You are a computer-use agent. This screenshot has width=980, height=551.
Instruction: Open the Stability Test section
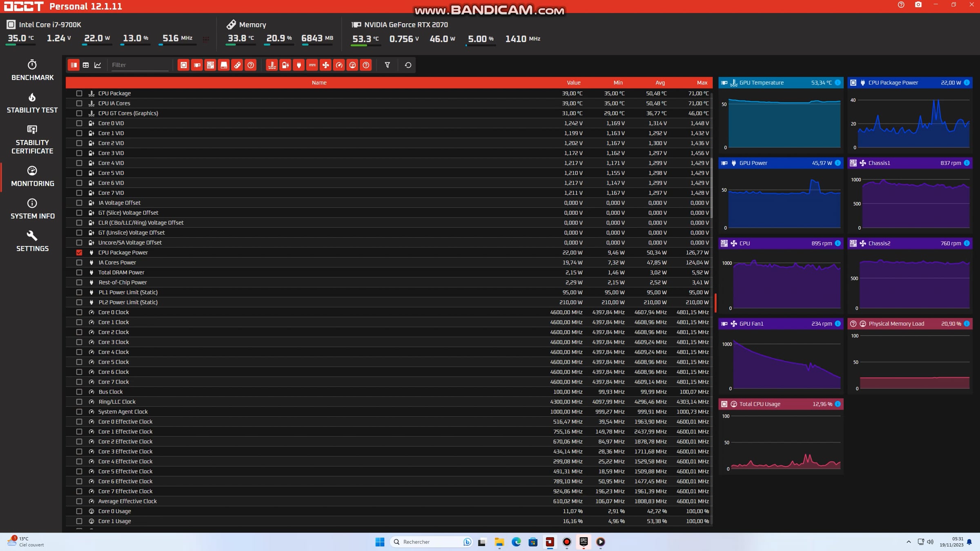coord(32,103)
